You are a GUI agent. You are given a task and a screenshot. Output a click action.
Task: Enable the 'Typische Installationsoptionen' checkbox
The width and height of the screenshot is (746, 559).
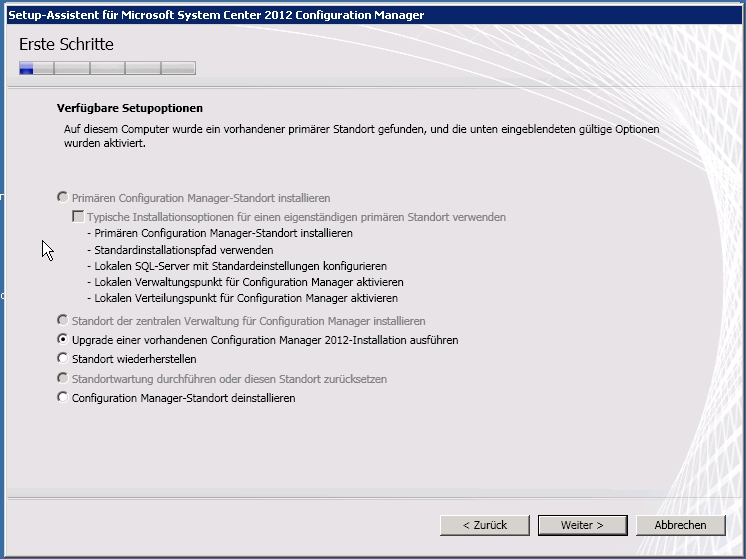pos(78,217)
